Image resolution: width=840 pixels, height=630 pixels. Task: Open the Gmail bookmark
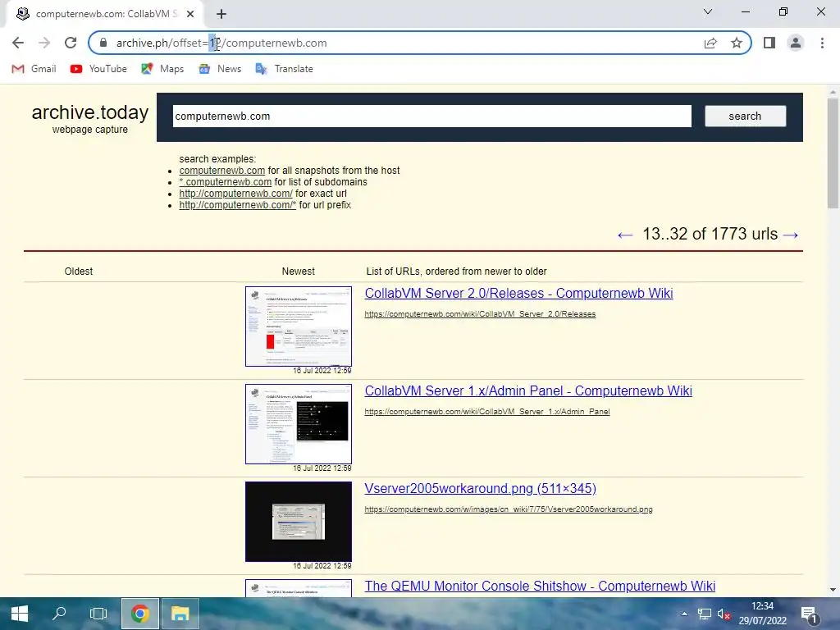click(x=34, y=69)
